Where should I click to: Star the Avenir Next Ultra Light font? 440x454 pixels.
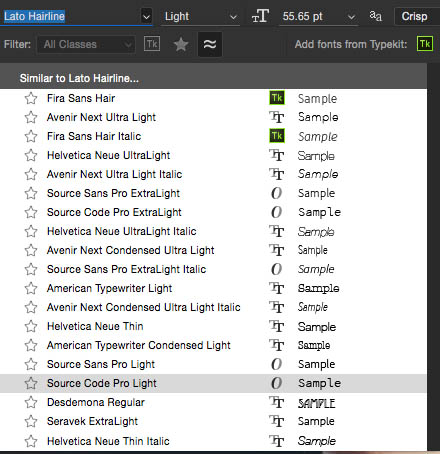31,117
